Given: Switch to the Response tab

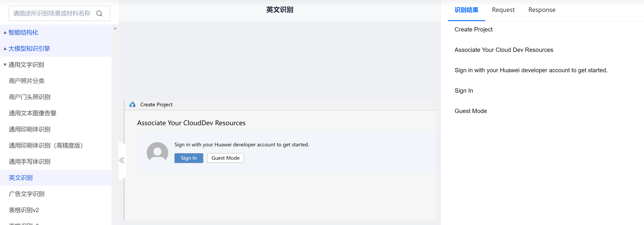Looking at the screenshot, I should tap(542, 10).
